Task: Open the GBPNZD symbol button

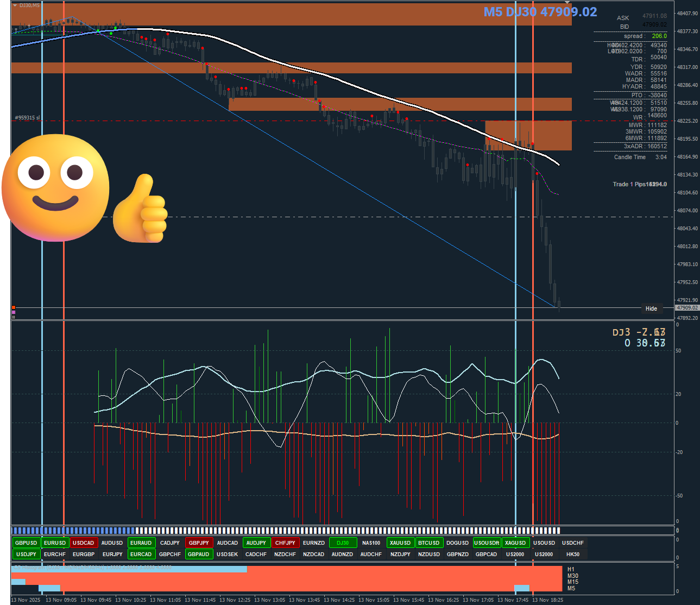Action: tap(458, 554)
